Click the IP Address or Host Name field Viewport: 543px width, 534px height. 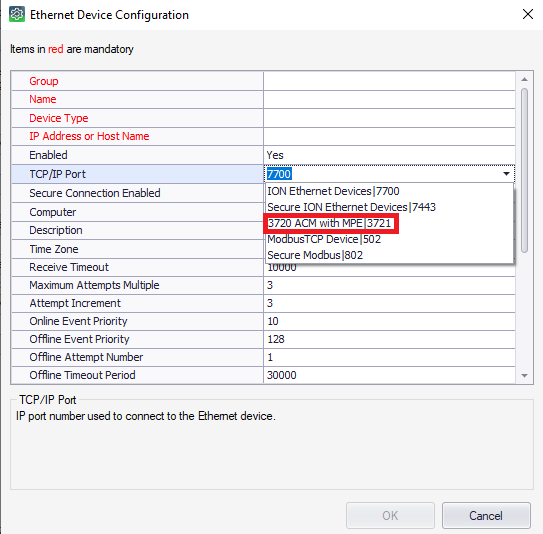click(389, 136)
